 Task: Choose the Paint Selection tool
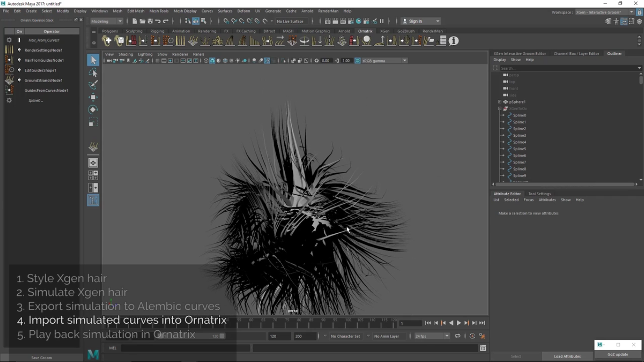click(93, 85)
